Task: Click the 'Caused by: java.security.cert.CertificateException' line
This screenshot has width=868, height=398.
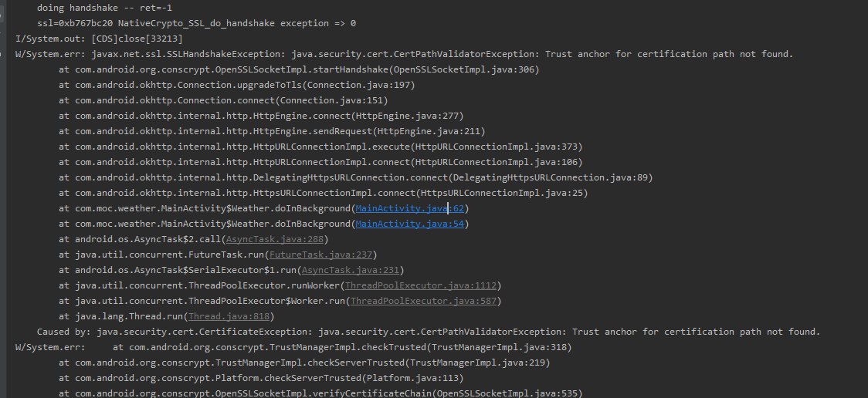Action: pyautogui.click(x=428, y=332)
